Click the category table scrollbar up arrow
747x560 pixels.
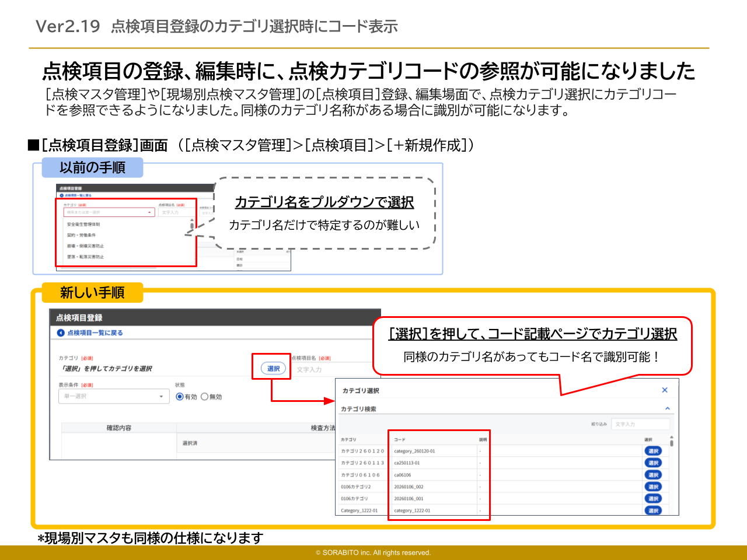point(672,437)
